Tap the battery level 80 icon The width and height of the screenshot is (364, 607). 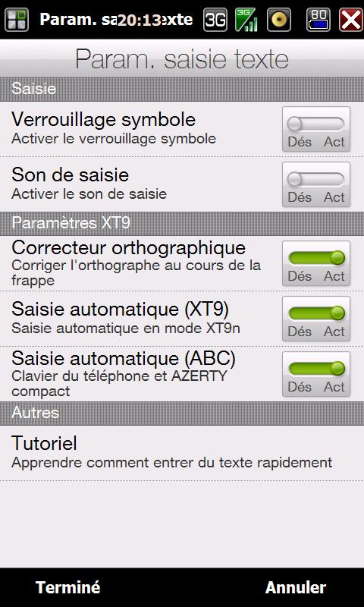[318, 20]
